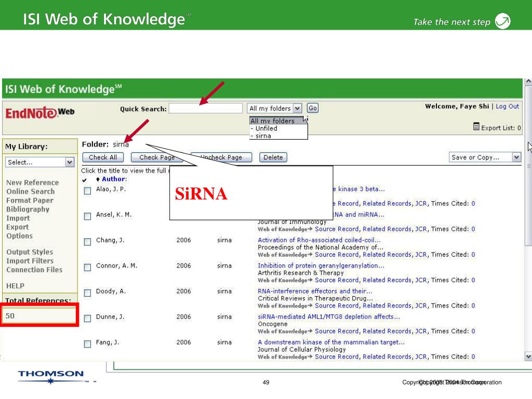Click the Export List icon
Viewport: 532px width, 399px height.
click(x=476, y=127)
